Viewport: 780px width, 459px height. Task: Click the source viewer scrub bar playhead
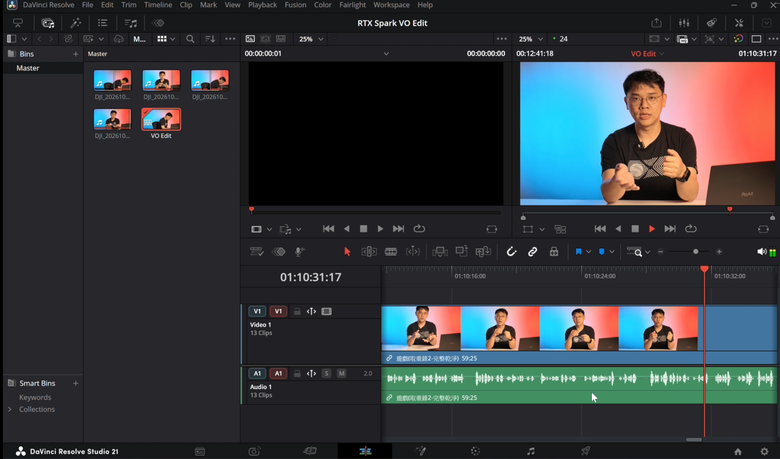tap(252, 210)
